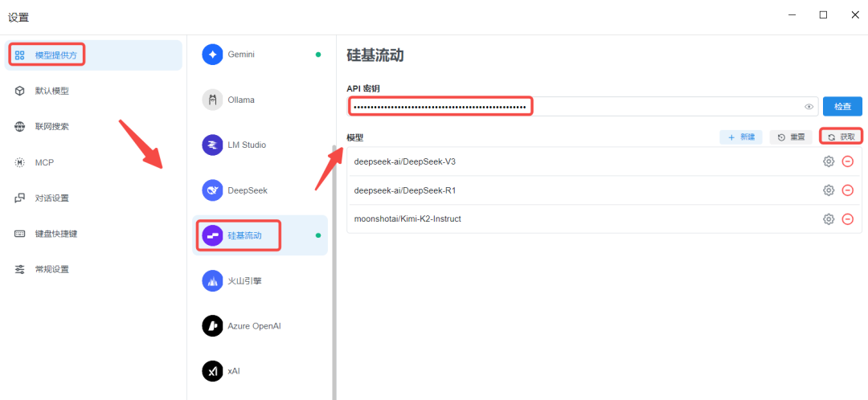Remove the DeepSeek-V3 model

(848, 161)
